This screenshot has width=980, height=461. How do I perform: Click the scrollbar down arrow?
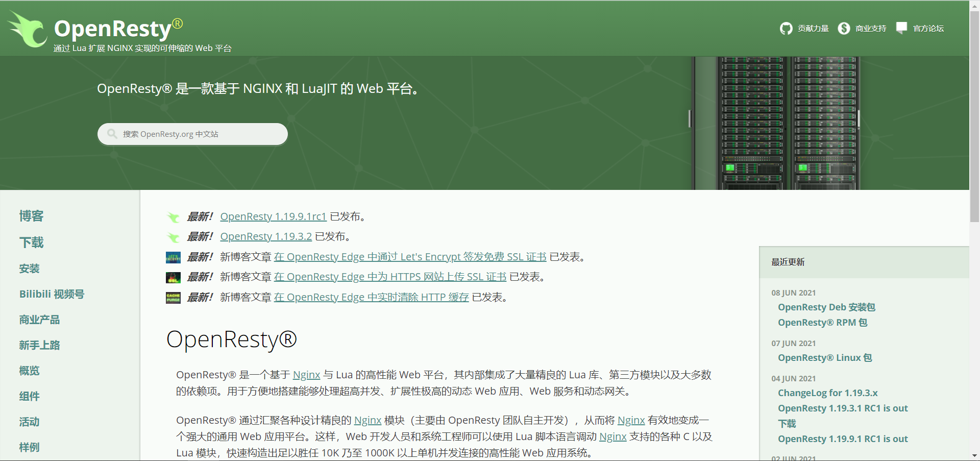click(x=974, y=456)
